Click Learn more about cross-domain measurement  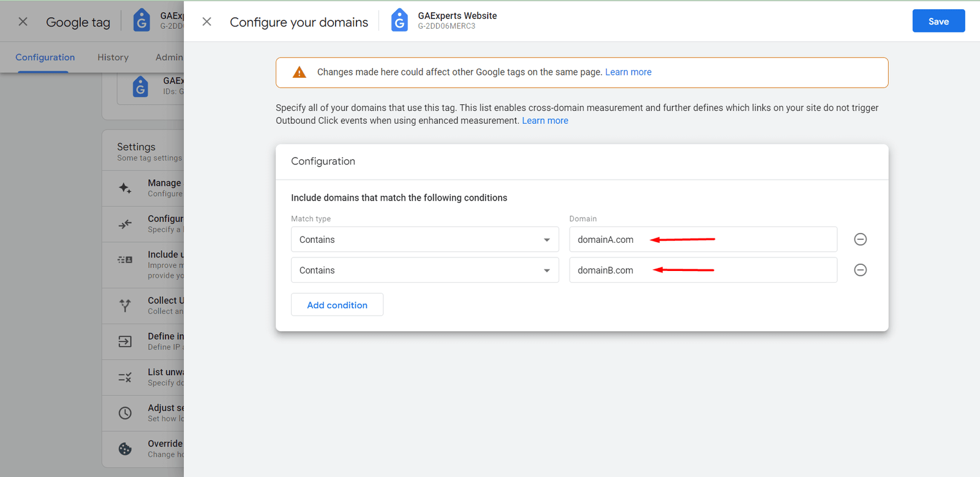click(545, 120)
